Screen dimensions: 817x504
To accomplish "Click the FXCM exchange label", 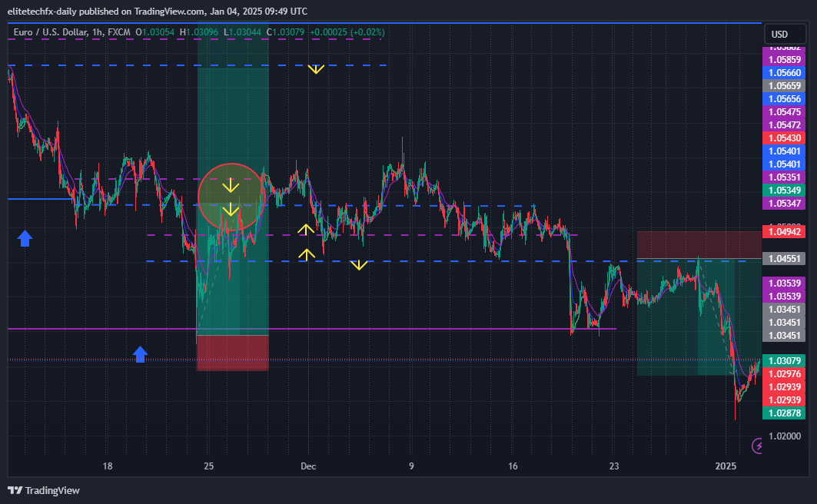I will point(119,32).
